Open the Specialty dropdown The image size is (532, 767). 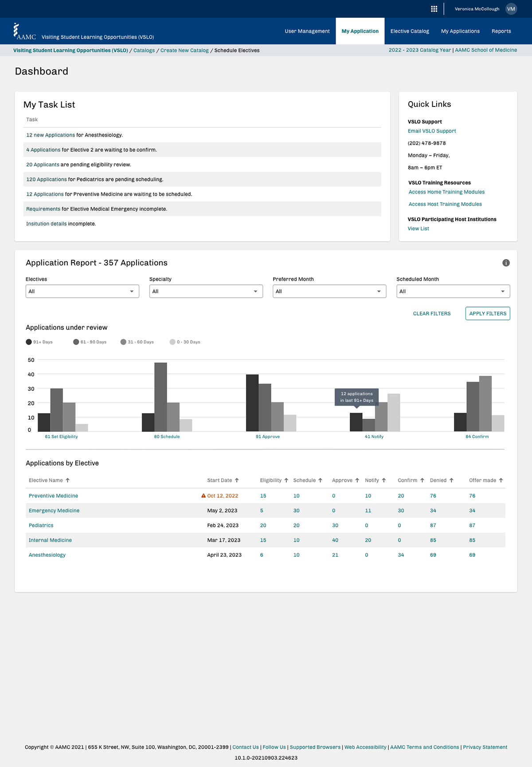(206, 291)
